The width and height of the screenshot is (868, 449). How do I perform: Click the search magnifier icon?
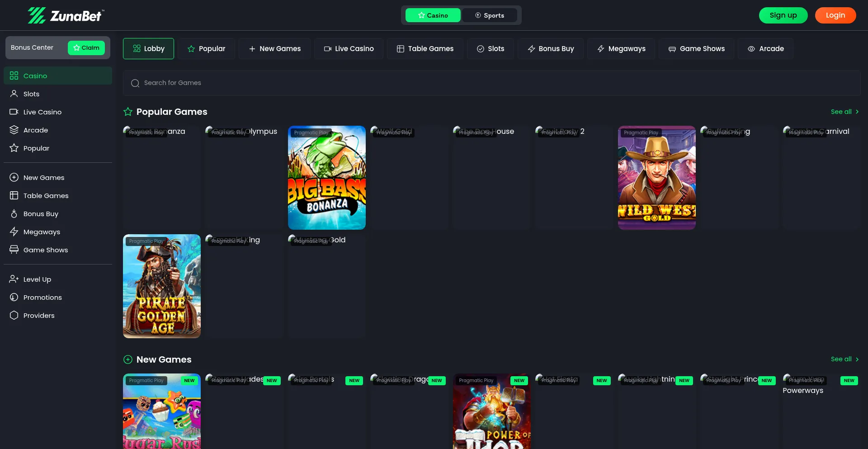[x=135, y=83]
